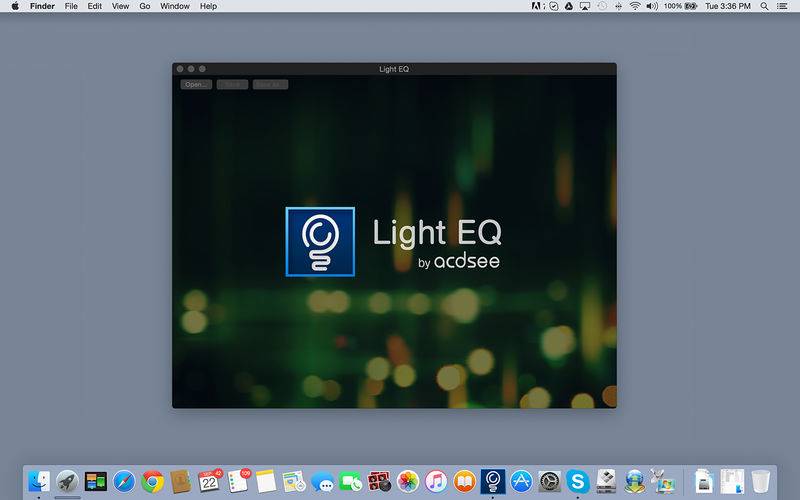Open the Finder menu in menu bar

point(42,6)
